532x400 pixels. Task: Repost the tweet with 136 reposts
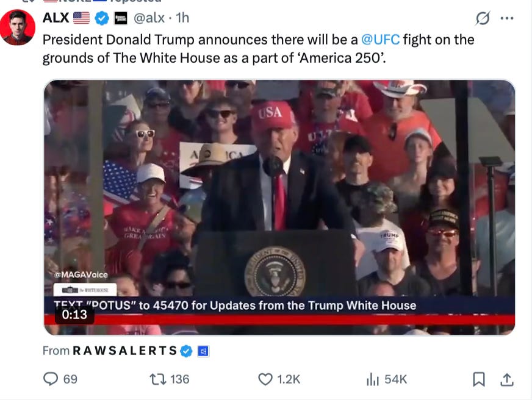coord(158,379)
